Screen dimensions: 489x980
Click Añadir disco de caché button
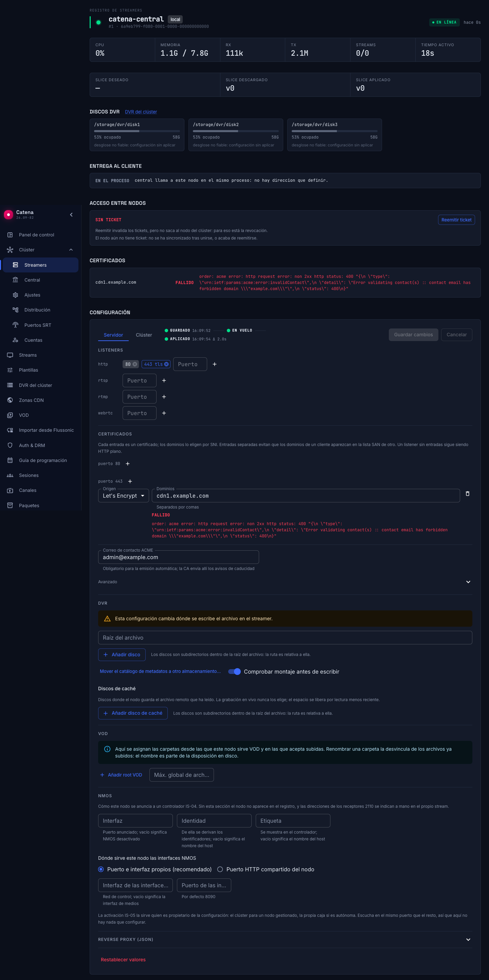[x=133, y=713]
